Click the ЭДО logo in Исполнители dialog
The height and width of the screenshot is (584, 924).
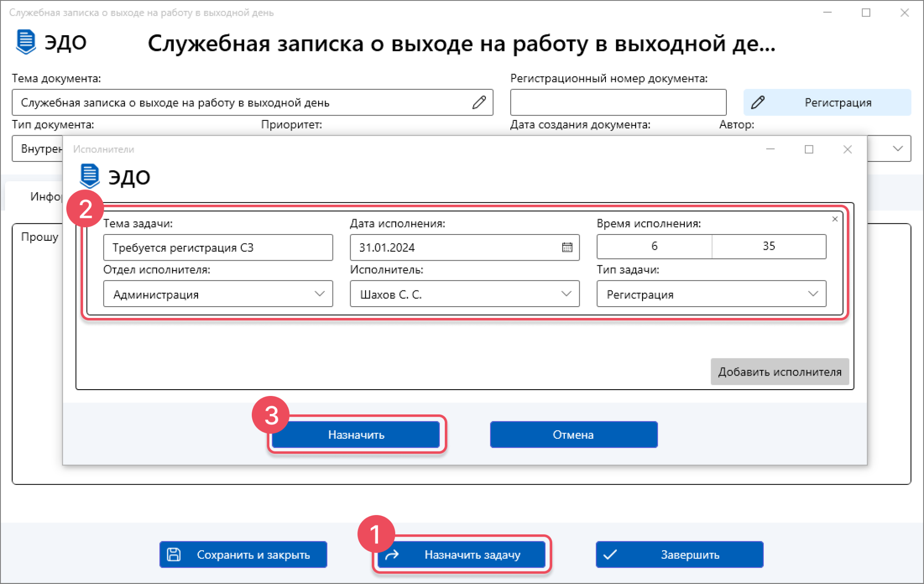coord(115,176)
